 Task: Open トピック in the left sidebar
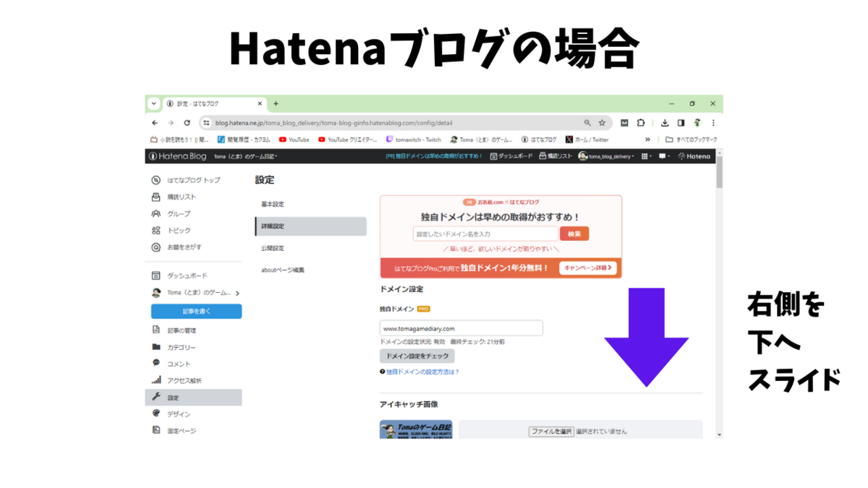171,231
